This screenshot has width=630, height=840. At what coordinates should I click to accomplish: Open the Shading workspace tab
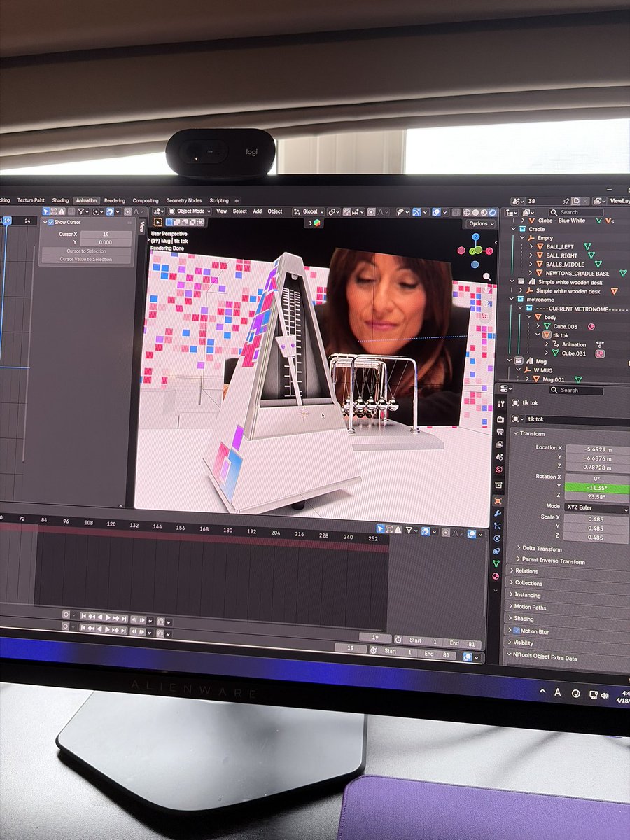[x=61, y=200]
